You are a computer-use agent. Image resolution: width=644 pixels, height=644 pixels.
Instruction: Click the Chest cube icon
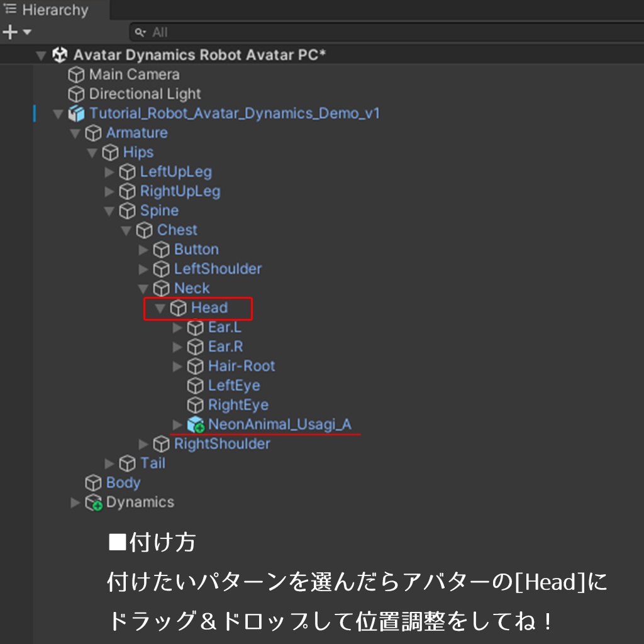(144, 230)
